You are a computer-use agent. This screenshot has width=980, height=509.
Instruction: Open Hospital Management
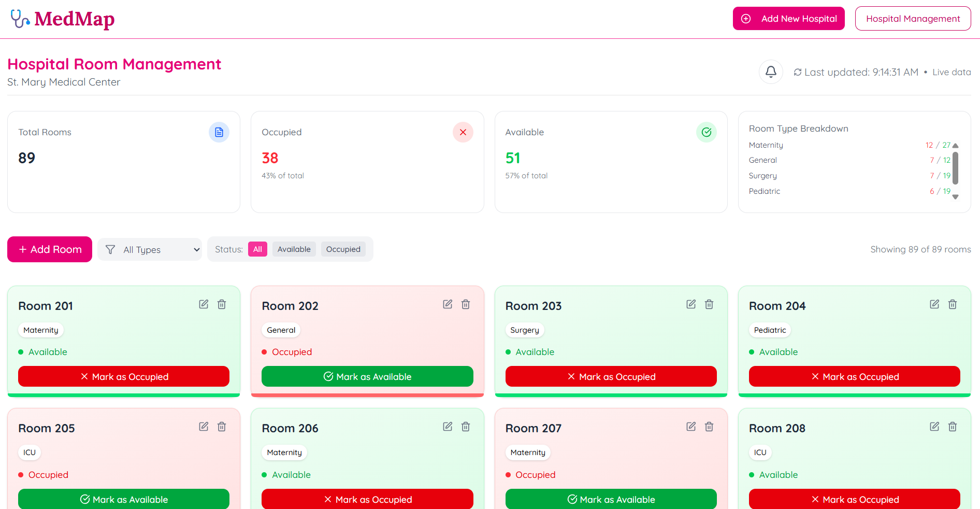913,19
